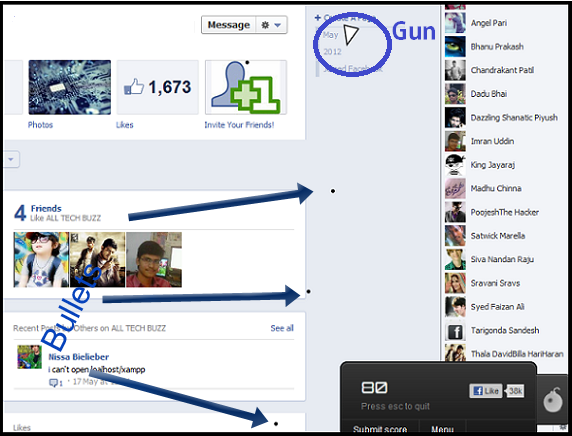
Task: Click Syed Faizan Ali's avatar
Action: (x=455, y=306)
